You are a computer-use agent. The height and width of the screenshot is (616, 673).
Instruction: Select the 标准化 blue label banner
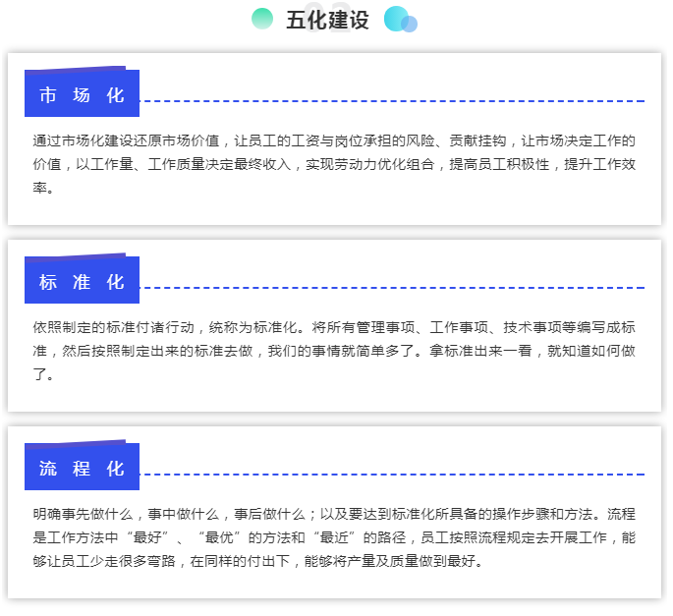pos(82,279)
